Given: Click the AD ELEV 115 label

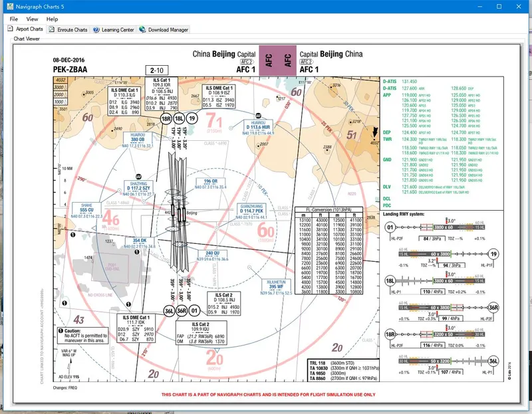Looking at the screenshot, I should click(x=69, y=377).
